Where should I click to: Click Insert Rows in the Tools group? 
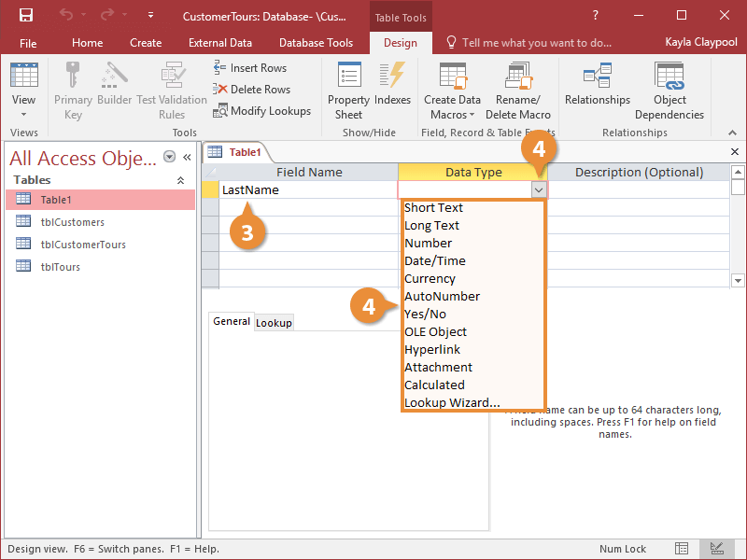point(250,68)
